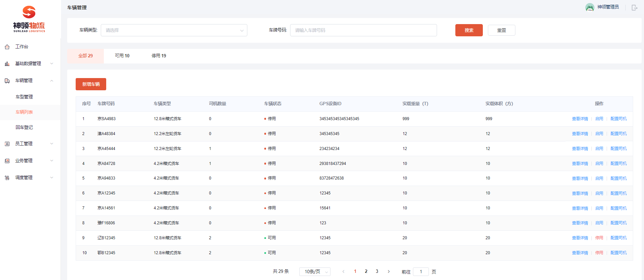This screenshot has height=280, width=644.
Task: Click the 工作台 home icon
Action: (7, 47)
